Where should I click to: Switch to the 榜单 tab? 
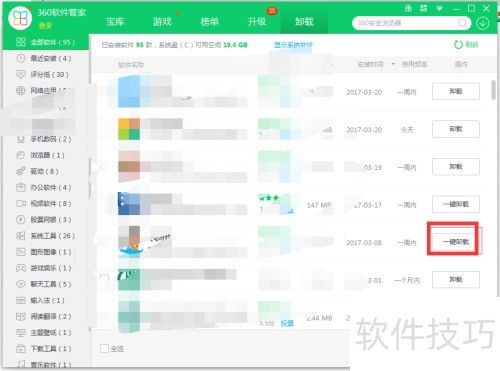(210, 22)
